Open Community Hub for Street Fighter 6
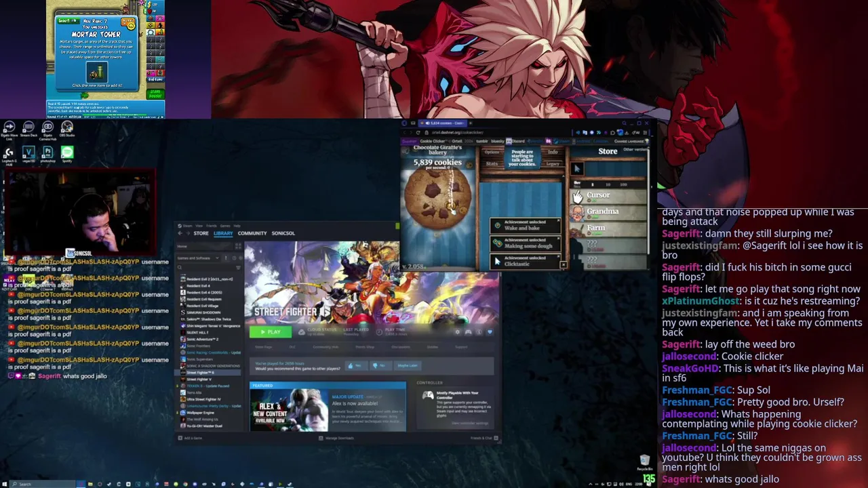The width and height of the screenshot is (868, 488). [326, 347]
